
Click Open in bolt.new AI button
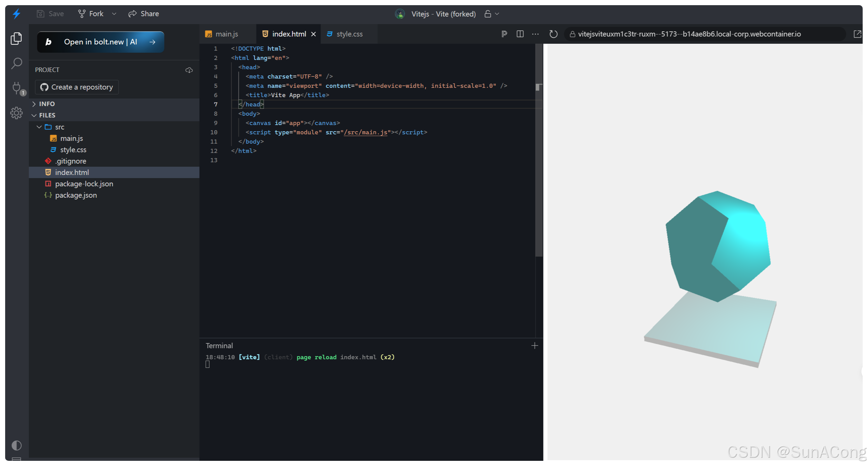point(100,42)
